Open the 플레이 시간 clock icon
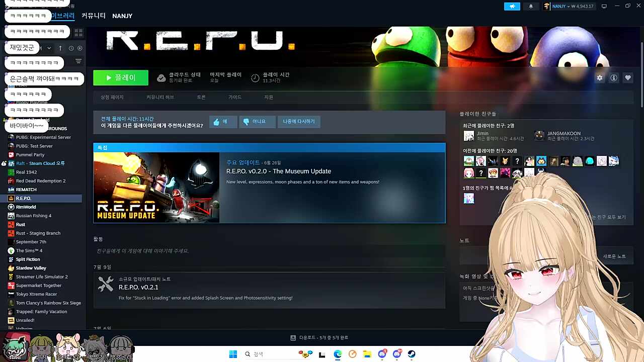644x362 pixels. (x=255, y=78)
